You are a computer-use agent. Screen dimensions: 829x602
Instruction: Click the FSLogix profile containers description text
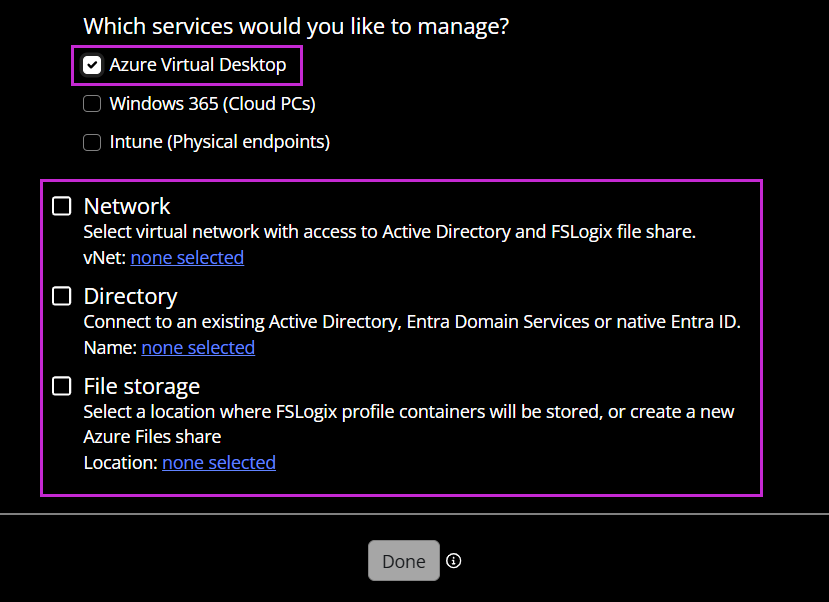coord(409,424)
